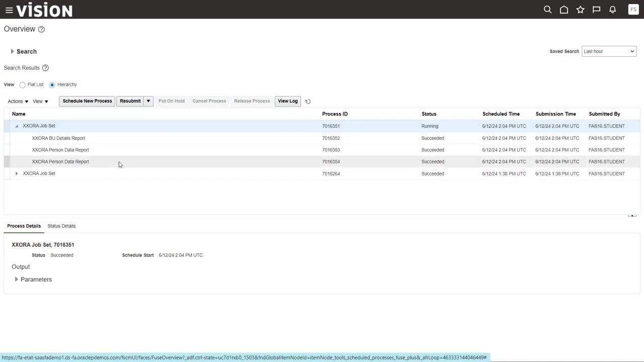Click the View Log button

(288, 101)
